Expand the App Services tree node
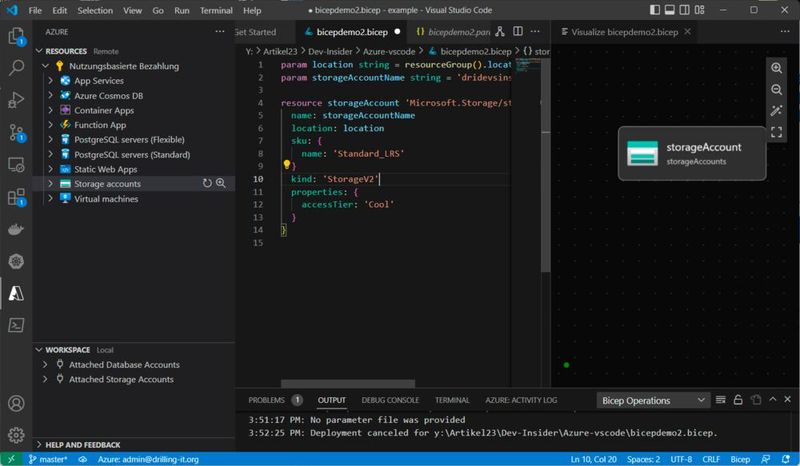Image resolution: width=800 pixels, height=466 pixels. 50,81
